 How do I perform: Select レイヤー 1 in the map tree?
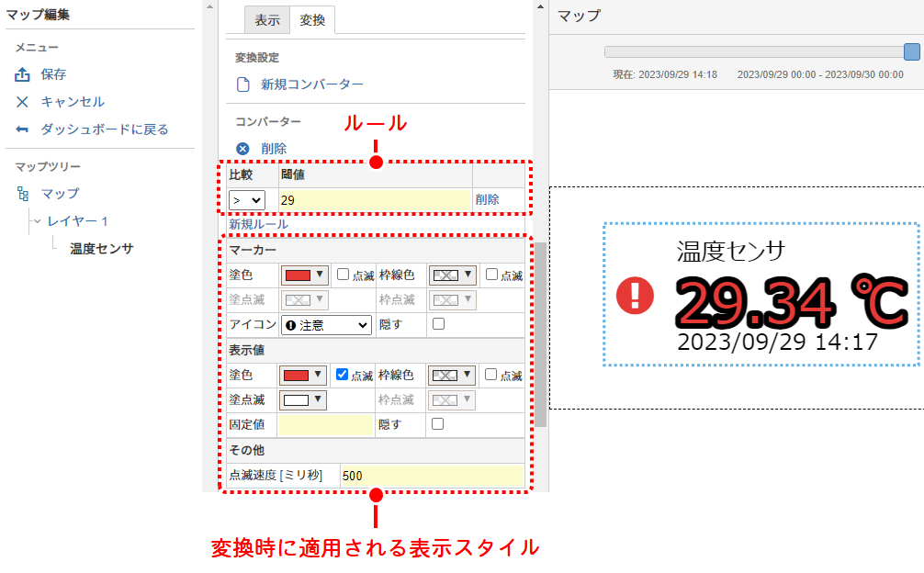[78, 220]
